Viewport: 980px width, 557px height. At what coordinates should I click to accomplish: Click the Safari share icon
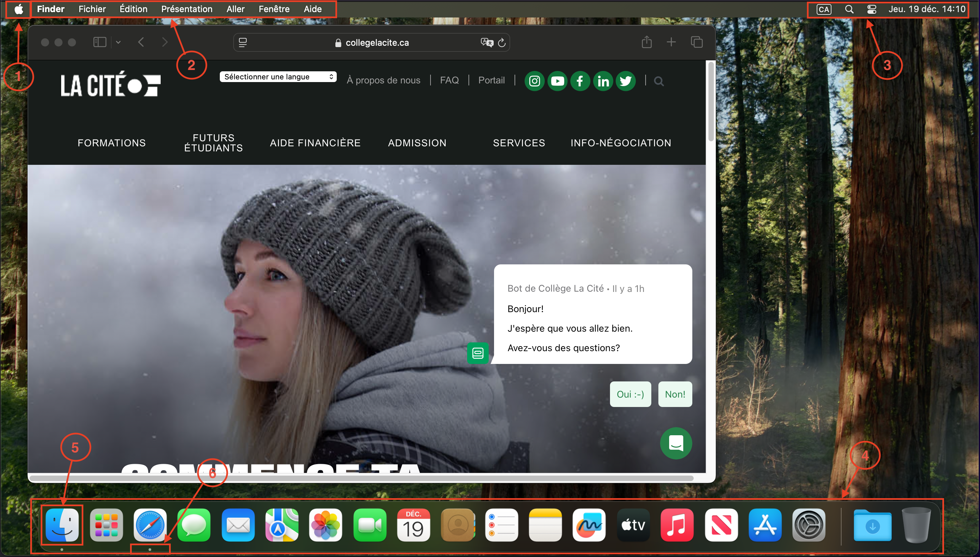pos(646,42)
